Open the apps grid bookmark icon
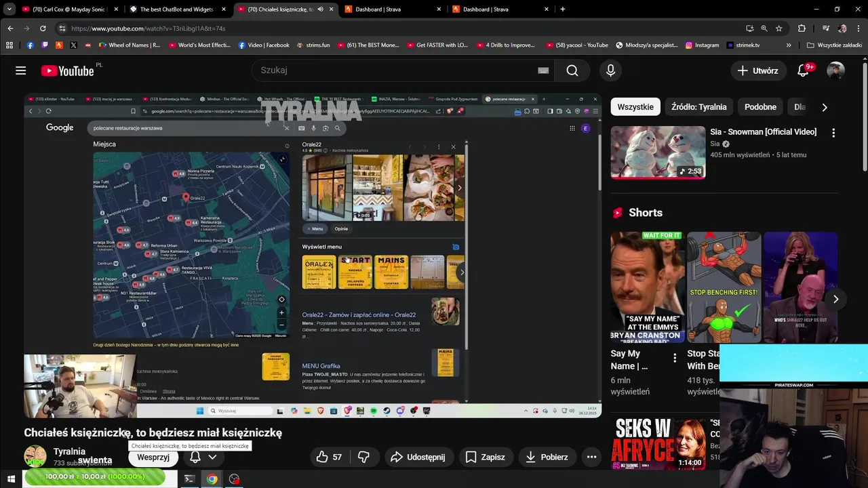Screen dimensions: 868x488 point(9,45)
